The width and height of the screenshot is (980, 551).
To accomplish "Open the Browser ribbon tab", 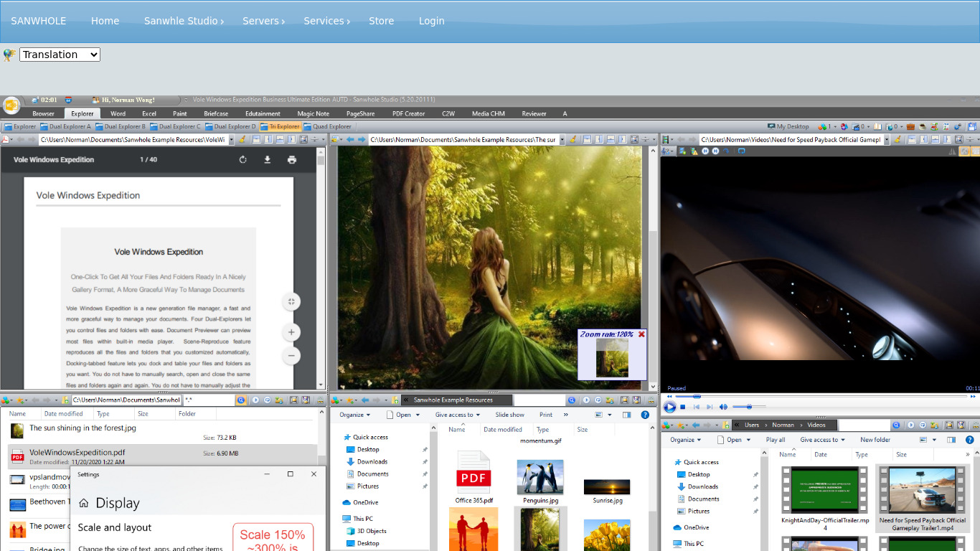I will (43, 113).
